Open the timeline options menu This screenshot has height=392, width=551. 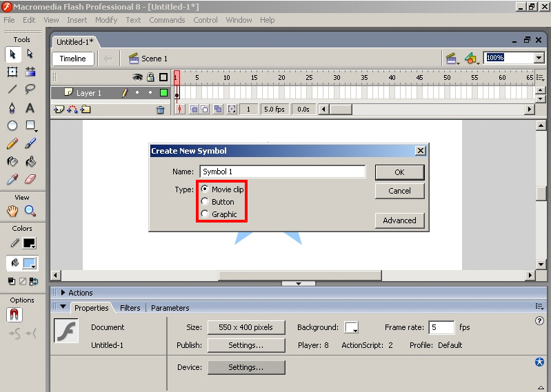540,78
